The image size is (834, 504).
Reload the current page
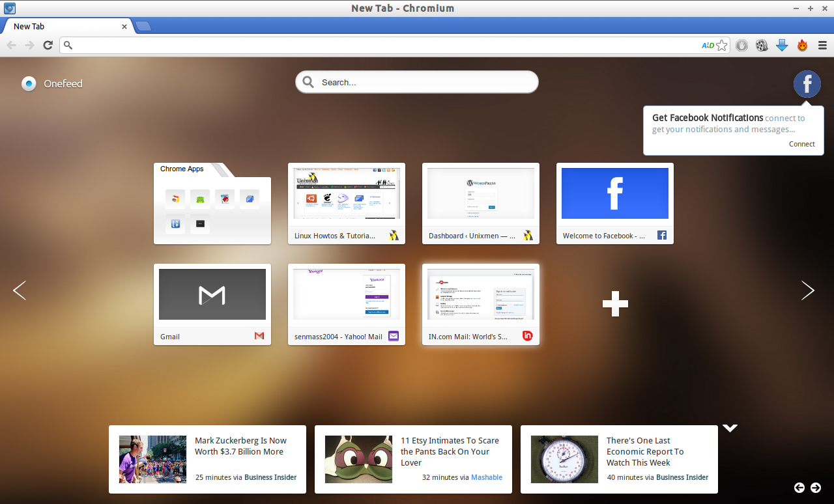[x=48, y=45]
